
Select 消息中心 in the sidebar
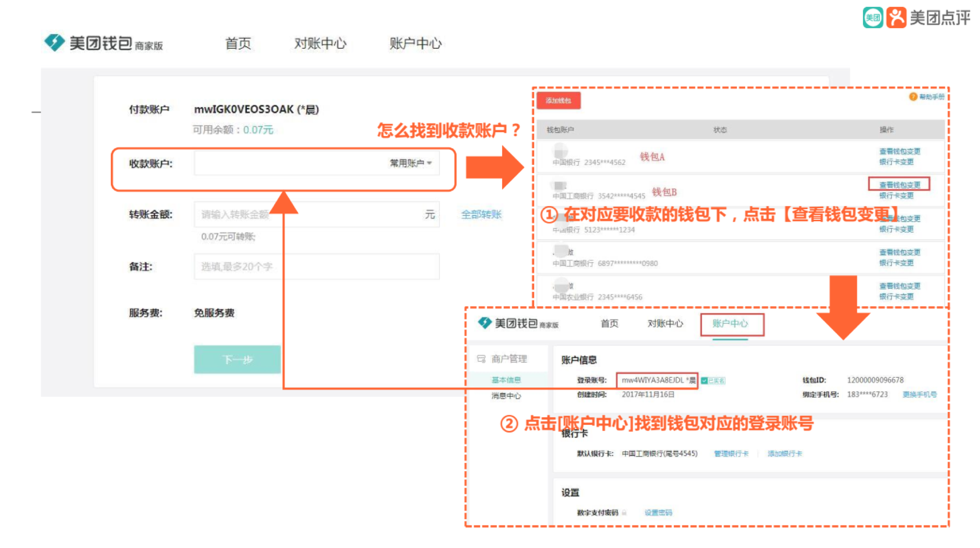click(506, 396)
